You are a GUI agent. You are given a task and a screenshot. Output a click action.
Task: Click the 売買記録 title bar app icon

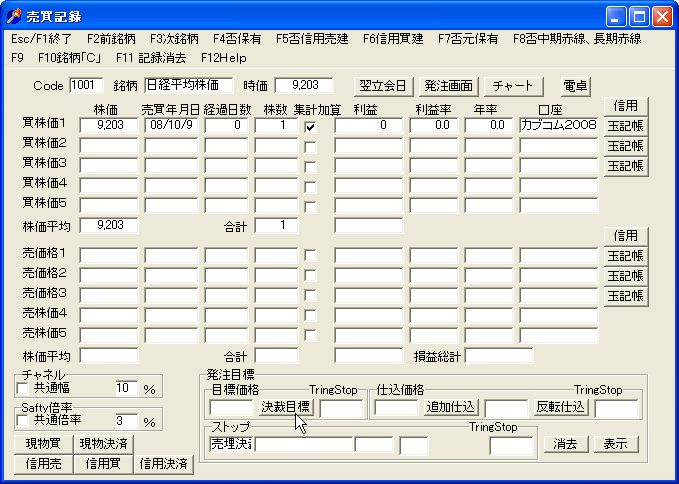tap(13, 16)
